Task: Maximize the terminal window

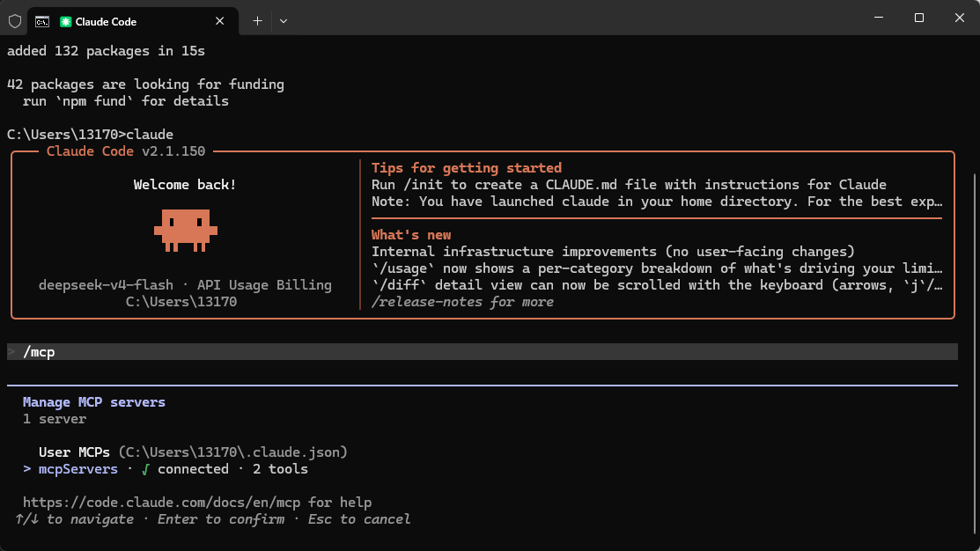Action: (918, 18)
